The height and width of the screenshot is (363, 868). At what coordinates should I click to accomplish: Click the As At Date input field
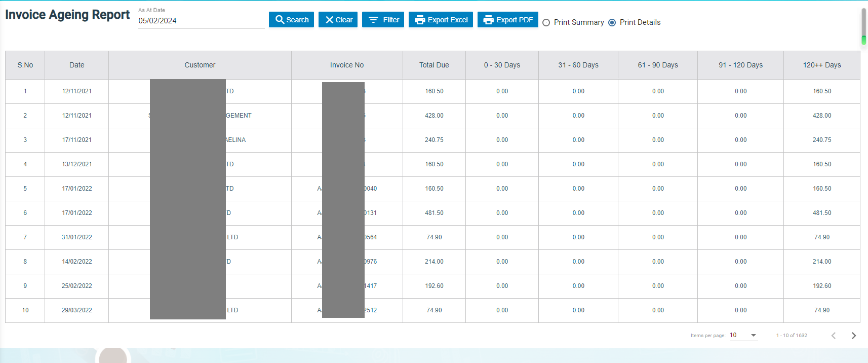coord(201,21)
